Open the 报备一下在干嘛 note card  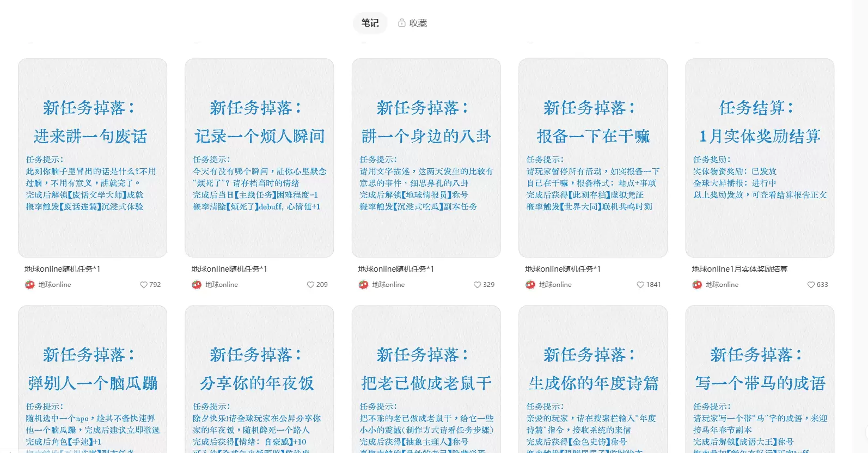[593, 158]
